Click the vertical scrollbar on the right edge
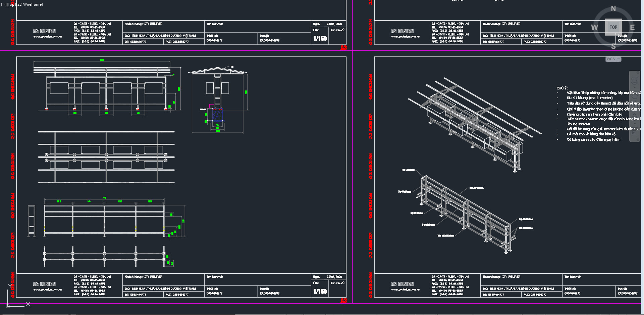The image size is (644, 315). click(642, 168)
